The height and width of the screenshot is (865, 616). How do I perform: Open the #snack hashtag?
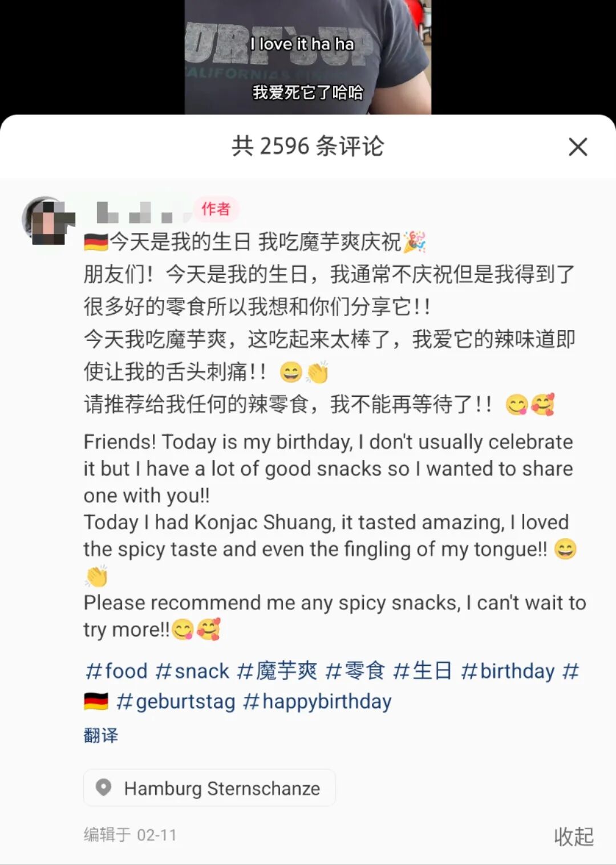point(192,671)
